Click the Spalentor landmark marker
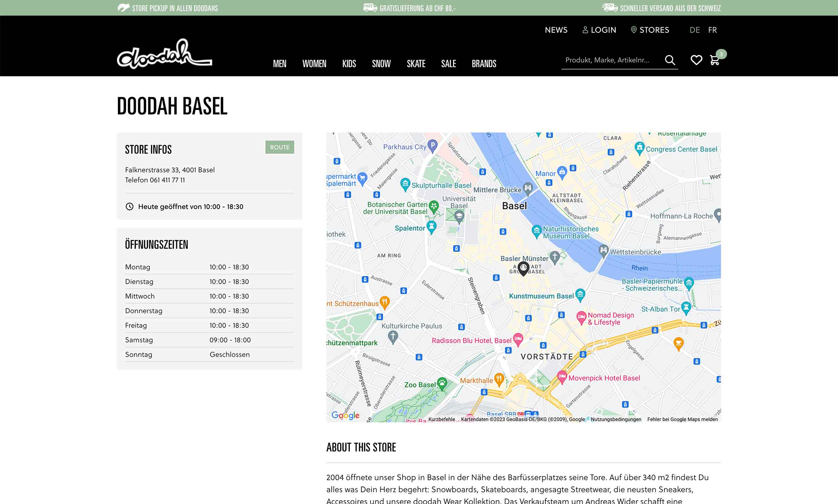 tap(432, 228)
